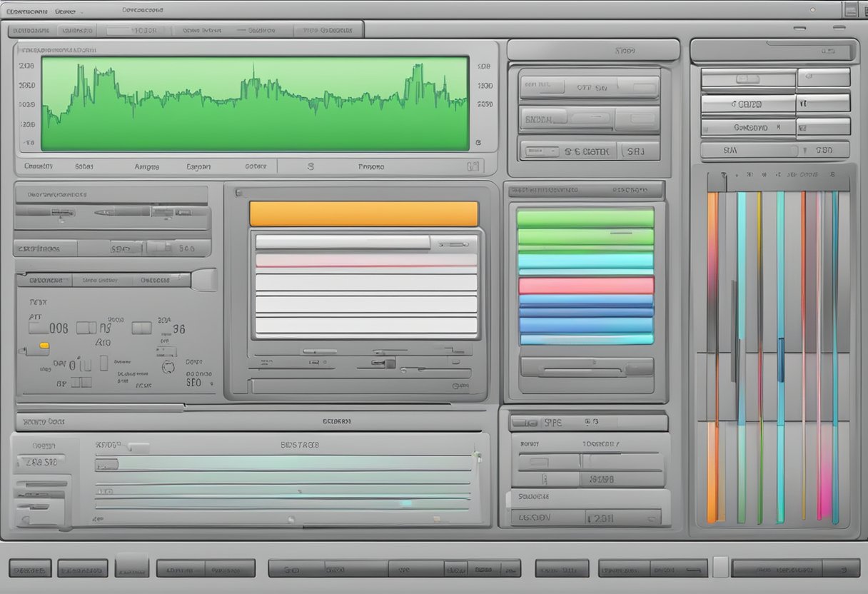This screenshot has width=868, height=594.
Task: Toggle the checkbox left of the 36 value
Action: pyautogui.click(x=141, y=328)
